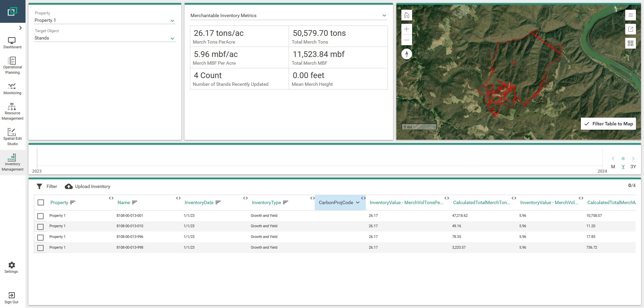The width and height of the screenshot is (644, 308).
Task: Zoom in on the map
Action: 406,29
